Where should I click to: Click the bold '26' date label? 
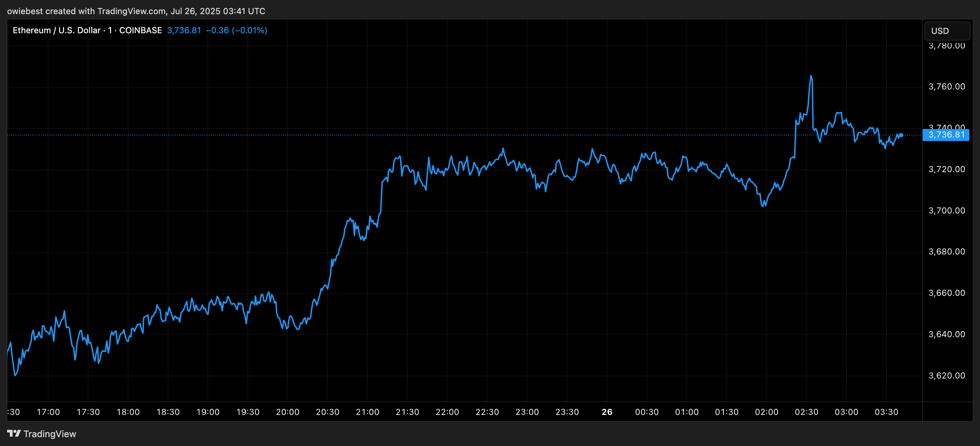coord(607,412)
